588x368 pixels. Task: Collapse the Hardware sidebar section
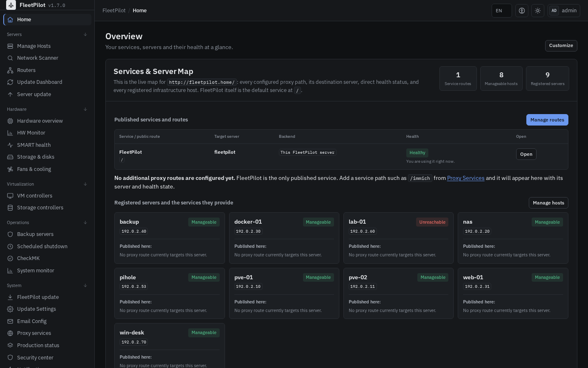pyautogui.click(x=85, y=109)
